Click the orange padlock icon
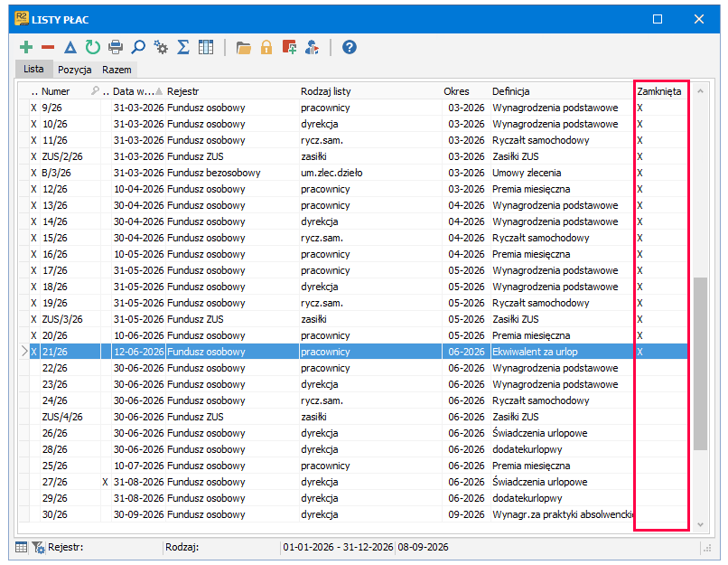The height and width of the screenshot is (565, 728). pyautogui.click(x=266, y=47)
